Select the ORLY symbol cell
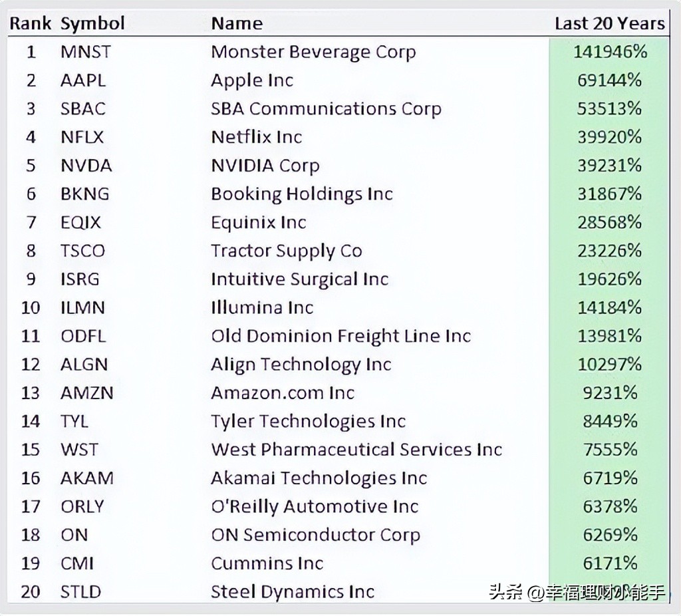 (82, 507)
